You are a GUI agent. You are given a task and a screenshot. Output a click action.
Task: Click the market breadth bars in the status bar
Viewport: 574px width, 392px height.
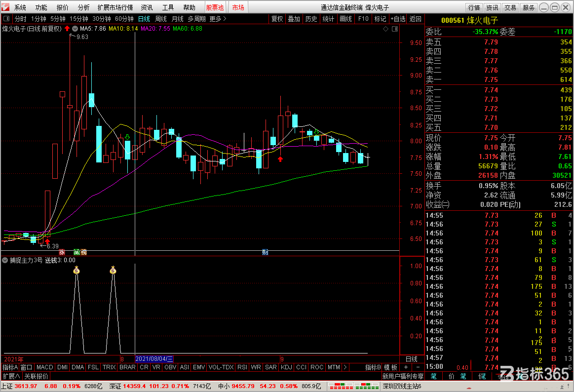(x=353, y=386)
